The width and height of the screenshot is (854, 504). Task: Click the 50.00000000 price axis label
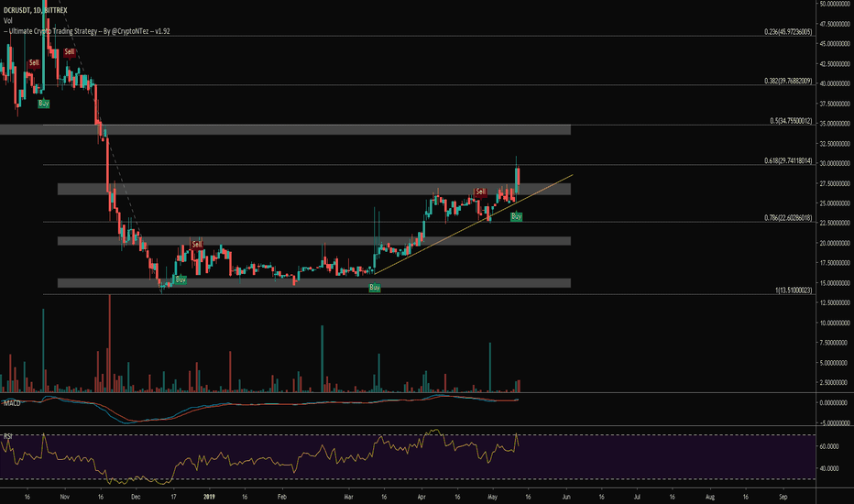[835, 4]
